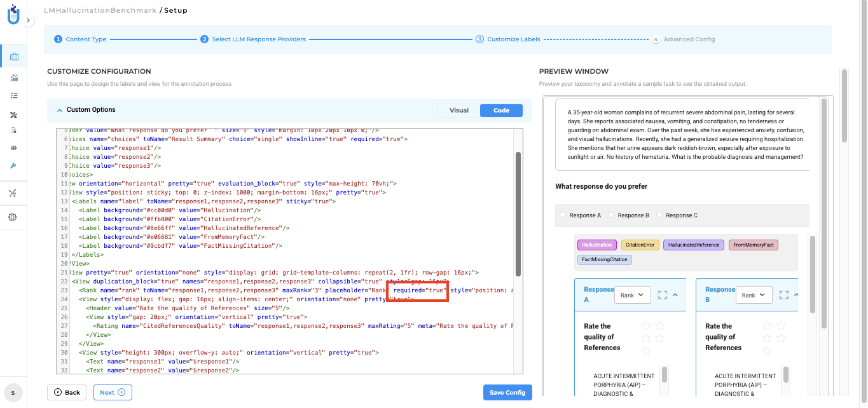
Task: Click the first star in Response A rating
Action: point(647,325)
